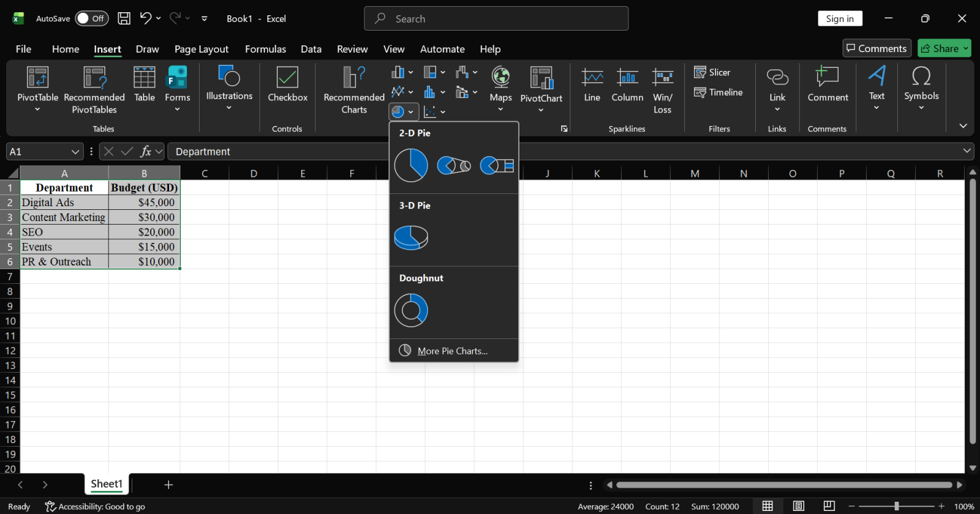Open the Comments pane button
Screen dimensions: 980x514
[876, 48]
